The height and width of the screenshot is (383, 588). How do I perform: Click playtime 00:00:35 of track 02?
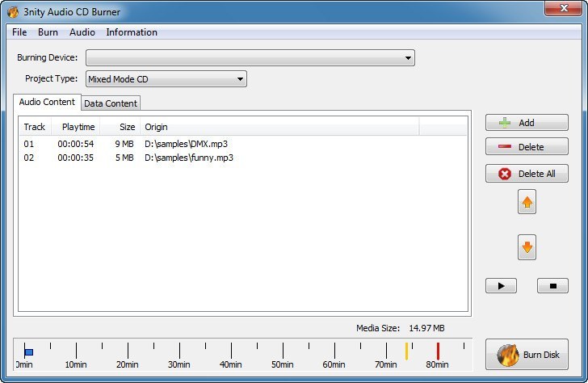pyautogui.click(x=76, y=158)
